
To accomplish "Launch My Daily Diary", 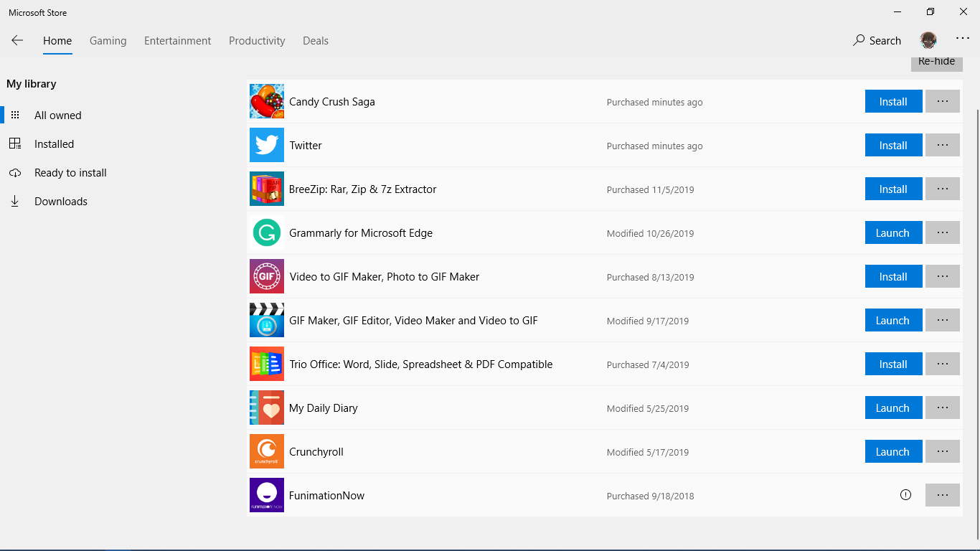I will tap(893, 408).
